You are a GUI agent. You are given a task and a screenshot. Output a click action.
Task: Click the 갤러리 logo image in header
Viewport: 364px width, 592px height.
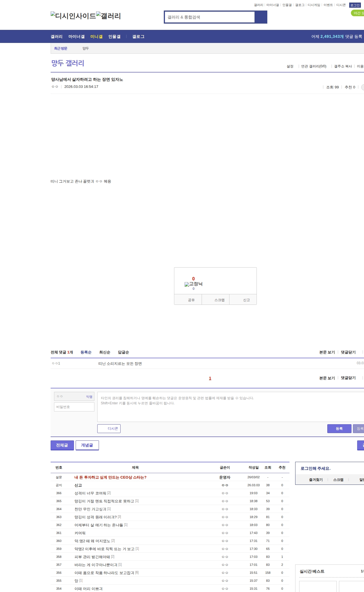pos(108,16)
